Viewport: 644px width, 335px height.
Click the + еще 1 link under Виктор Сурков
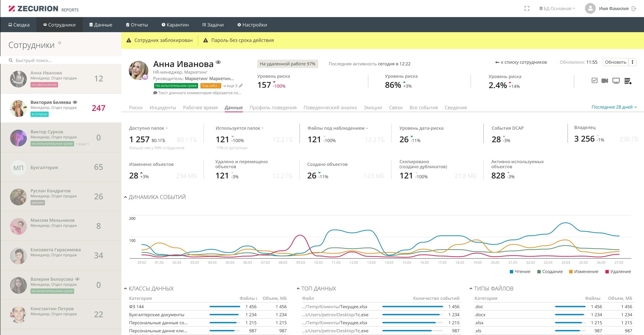[82, 144]
